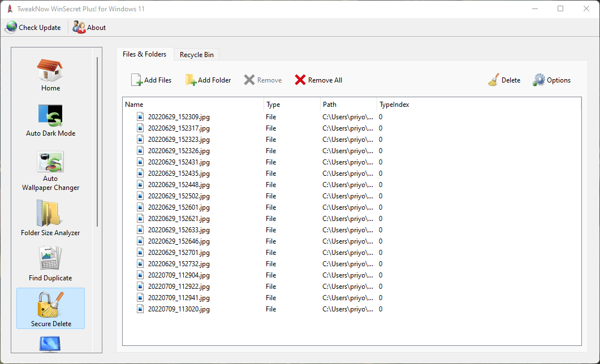The height and width of the screenshot is (364, 600).
Task: Open the Home section in sidebar
Action: [50, 75]
